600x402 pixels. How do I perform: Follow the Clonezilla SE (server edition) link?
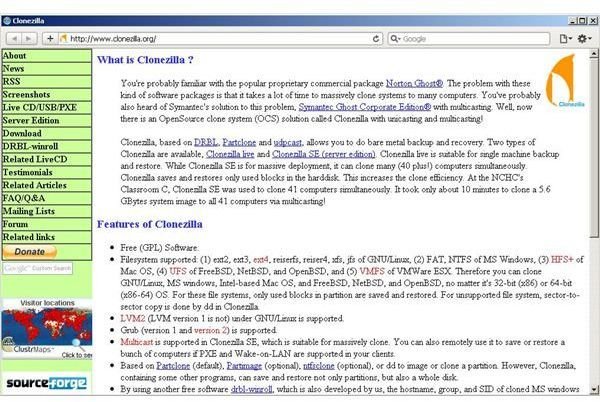tap(324, 155)
